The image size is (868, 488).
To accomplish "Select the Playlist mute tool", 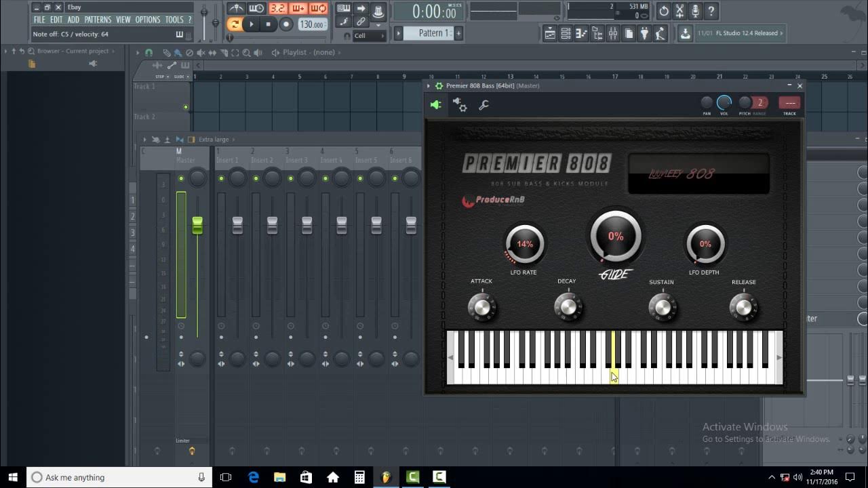I will tap(202, 52).
